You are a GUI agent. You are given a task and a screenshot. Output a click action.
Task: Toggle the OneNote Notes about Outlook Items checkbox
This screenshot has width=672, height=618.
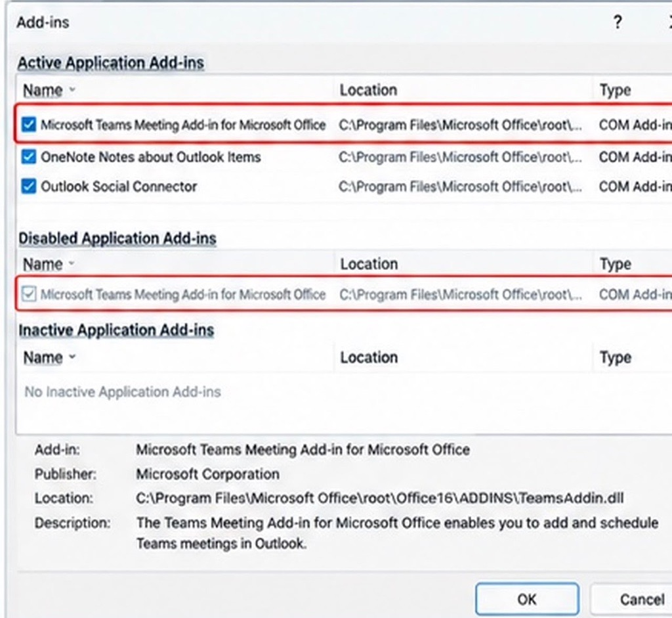(29, 157)
